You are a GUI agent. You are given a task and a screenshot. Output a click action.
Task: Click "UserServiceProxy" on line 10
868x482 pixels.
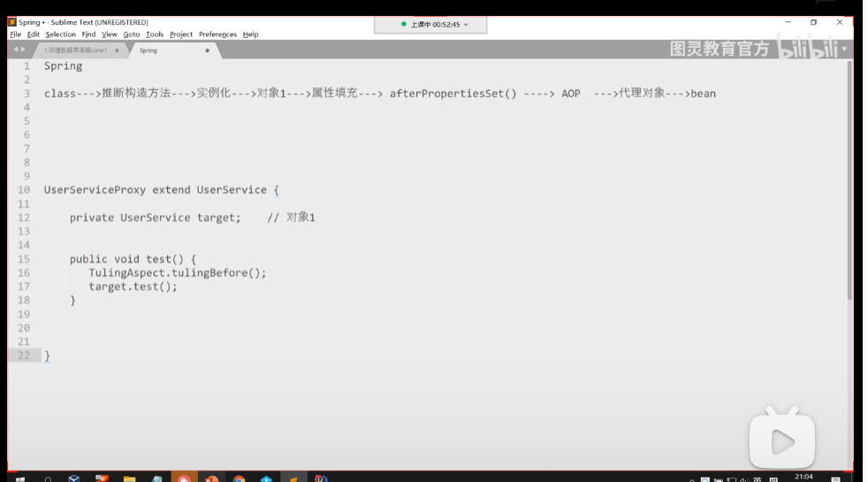[x=95, y=190]
